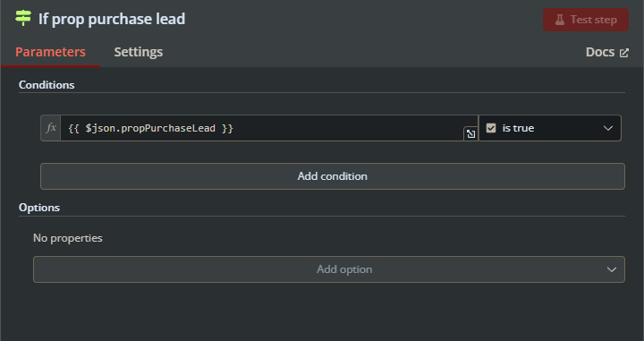
Task: Open the Docs link
Action: (x=607, y=52)
